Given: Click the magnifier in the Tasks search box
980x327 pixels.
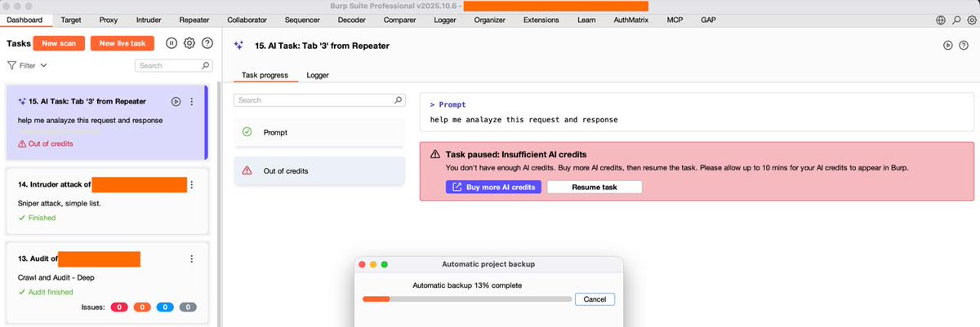Looking at the screenshot, I should pyautogui.click(x=206, y=65).
